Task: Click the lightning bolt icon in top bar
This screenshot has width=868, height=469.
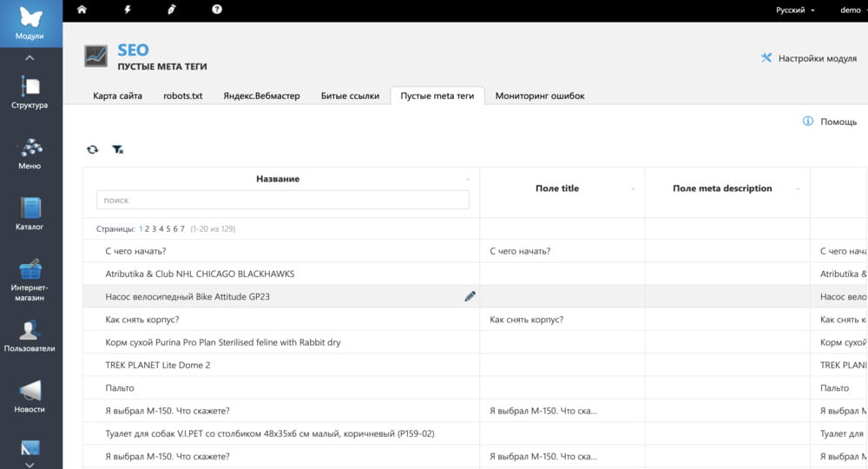Action: [127, 10]
